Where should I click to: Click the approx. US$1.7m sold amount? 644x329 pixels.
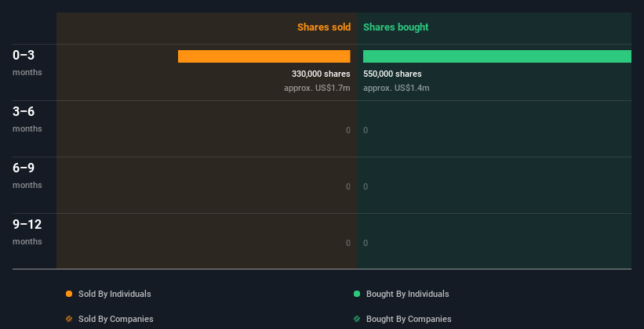click(x=317, y=88)
